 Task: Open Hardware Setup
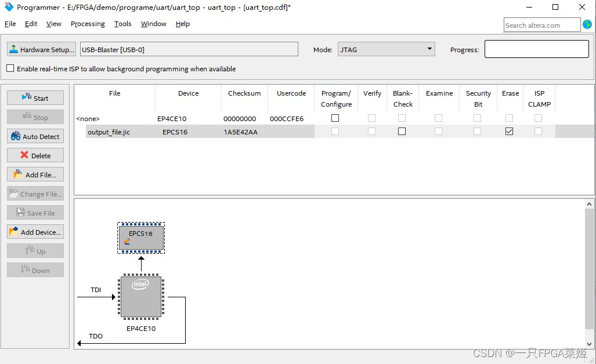tap(41, 49)
